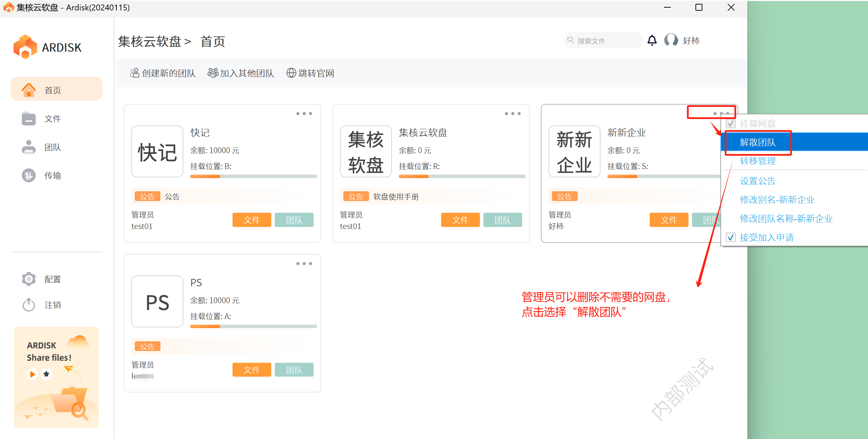Click 跳转官网 globe icon
This screenshot has height=439, width=868.
coord(291,73)
